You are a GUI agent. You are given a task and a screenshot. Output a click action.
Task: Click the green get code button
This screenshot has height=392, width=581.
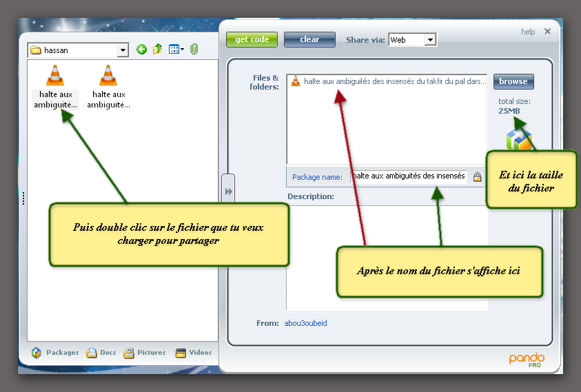click(x=252, y=39)
